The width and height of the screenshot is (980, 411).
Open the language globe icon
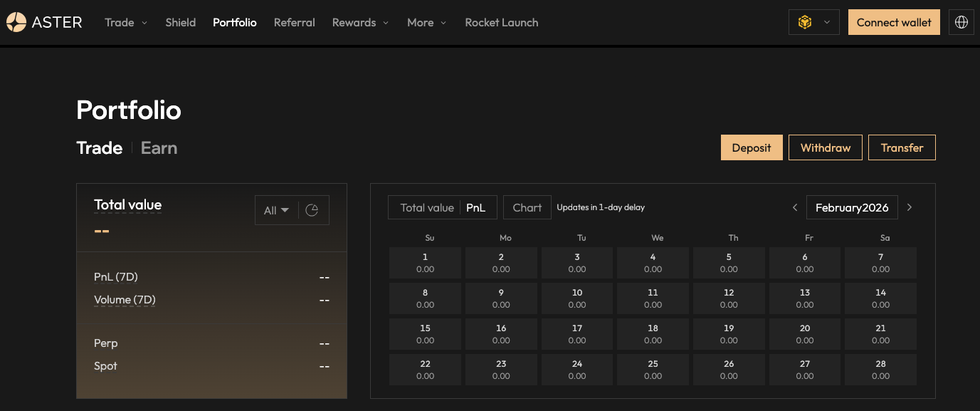click(x=961, y=22)
